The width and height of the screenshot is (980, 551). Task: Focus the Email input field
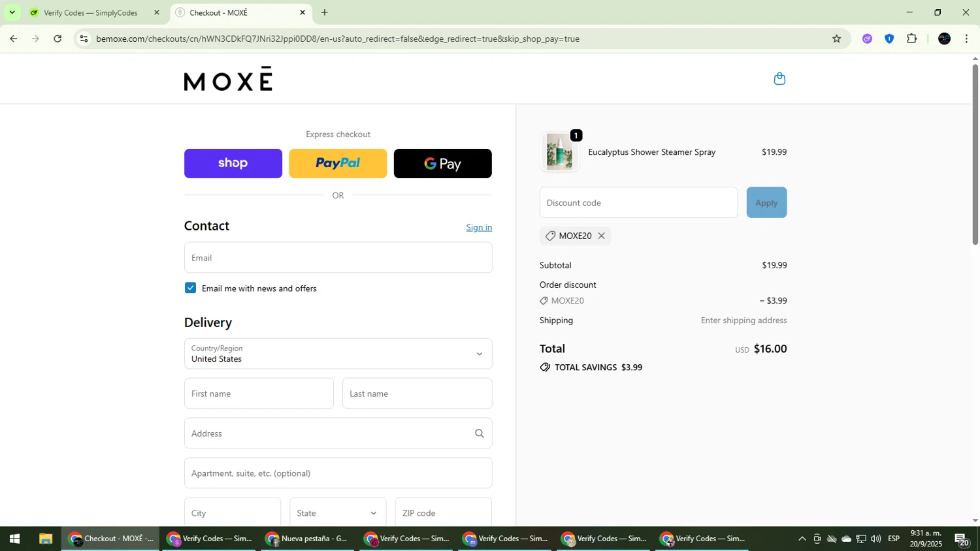pos(338,258)
